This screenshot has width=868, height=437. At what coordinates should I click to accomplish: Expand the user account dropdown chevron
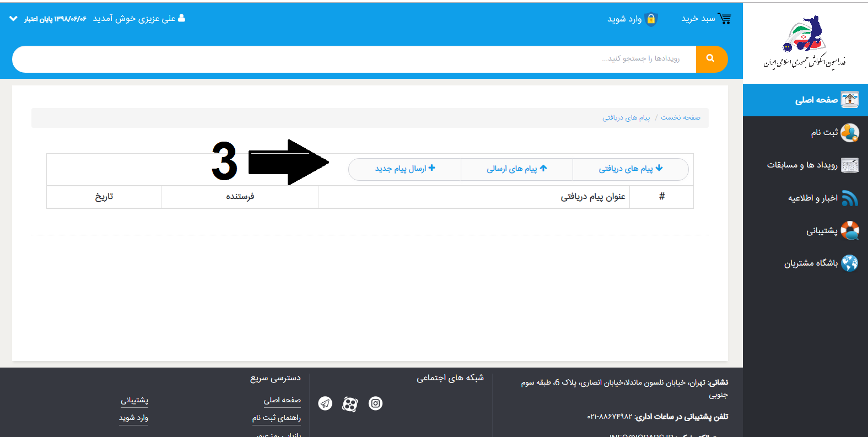point(14,19)
